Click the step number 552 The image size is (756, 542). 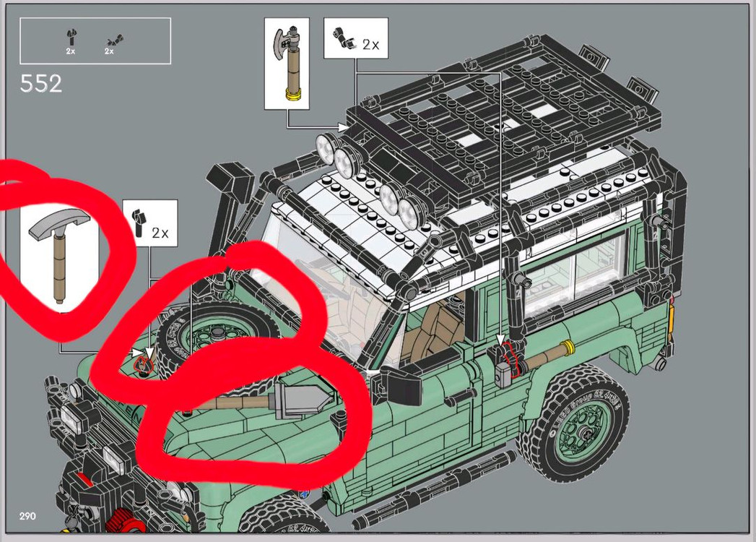pyautogui.click(x=41, y=84)
